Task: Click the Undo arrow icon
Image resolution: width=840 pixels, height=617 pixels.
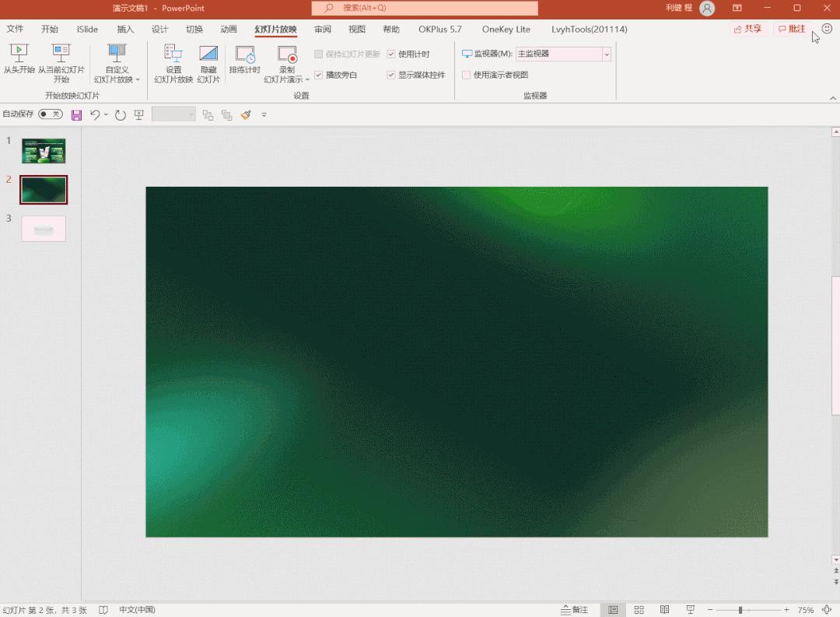Action: pos(95,114)
